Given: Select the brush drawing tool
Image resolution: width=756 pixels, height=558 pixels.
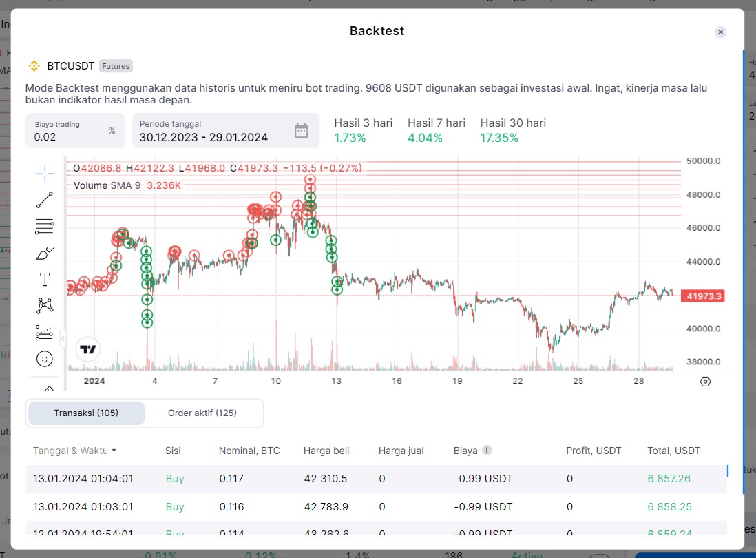Looking at the screenshot, I should 45,253.
